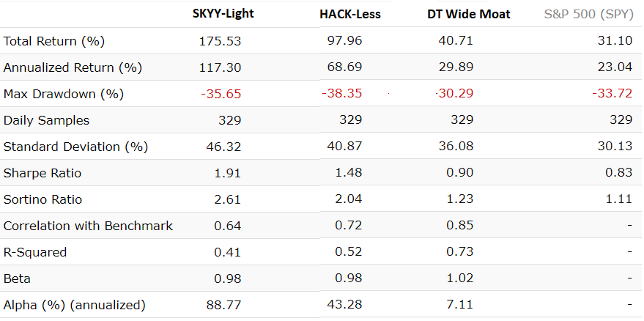This screenshot has width=644, height=321.
Task: Select the red -38.35 drawdown value
Action: pyautogui.click(x=341, y=94)
